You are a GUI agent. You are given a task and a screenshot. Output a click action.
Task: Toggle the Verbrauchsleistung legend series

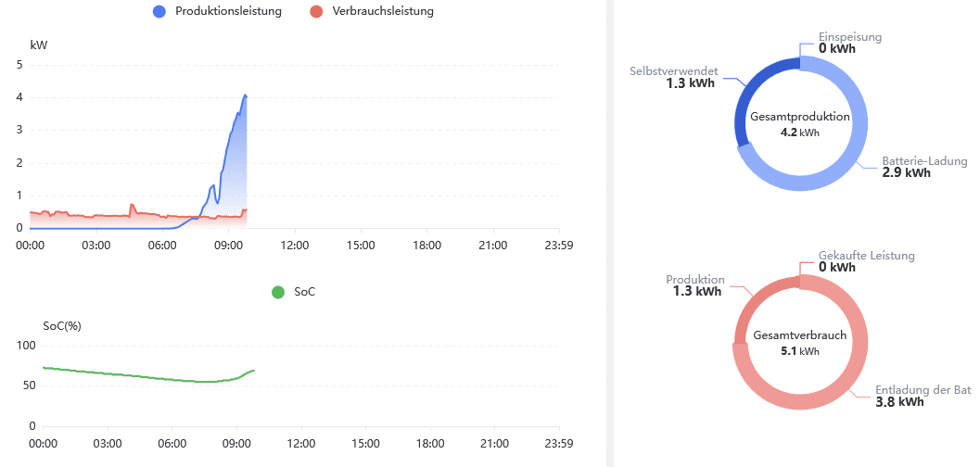[382, 11]
